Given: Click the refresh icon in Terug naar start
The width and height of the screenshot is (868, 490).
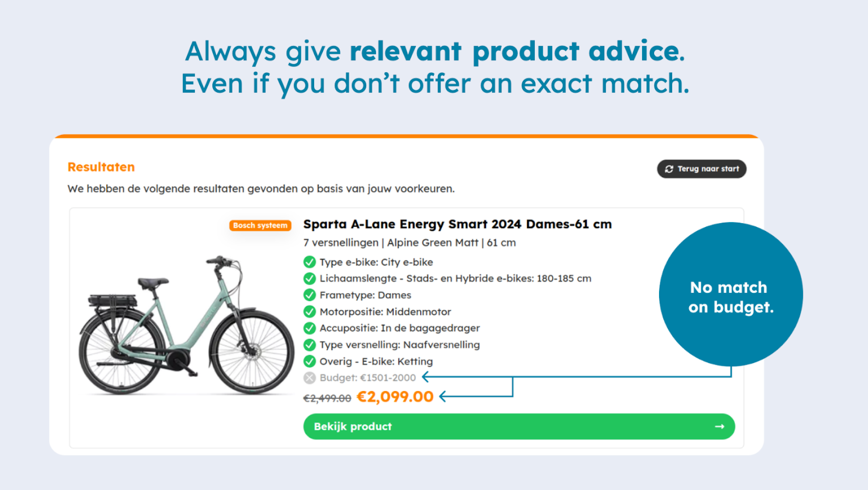Looking at the screenshot, I should 669,169.
